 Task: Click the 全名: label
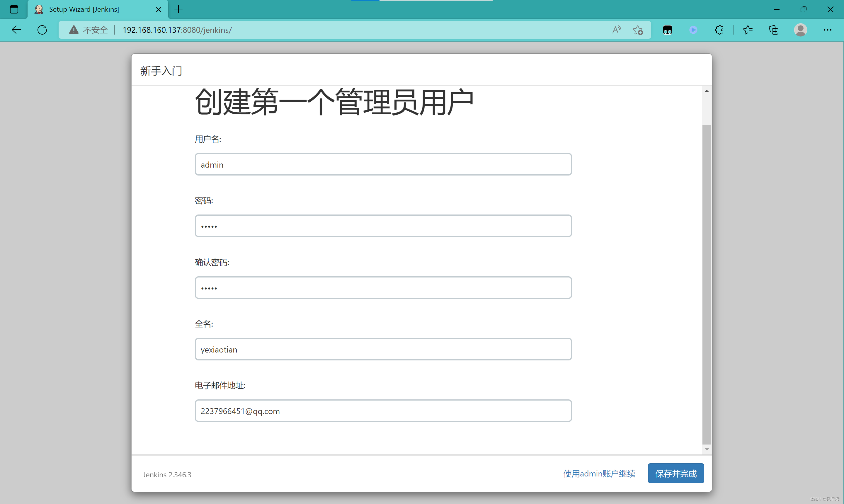(x=204, y=324)
